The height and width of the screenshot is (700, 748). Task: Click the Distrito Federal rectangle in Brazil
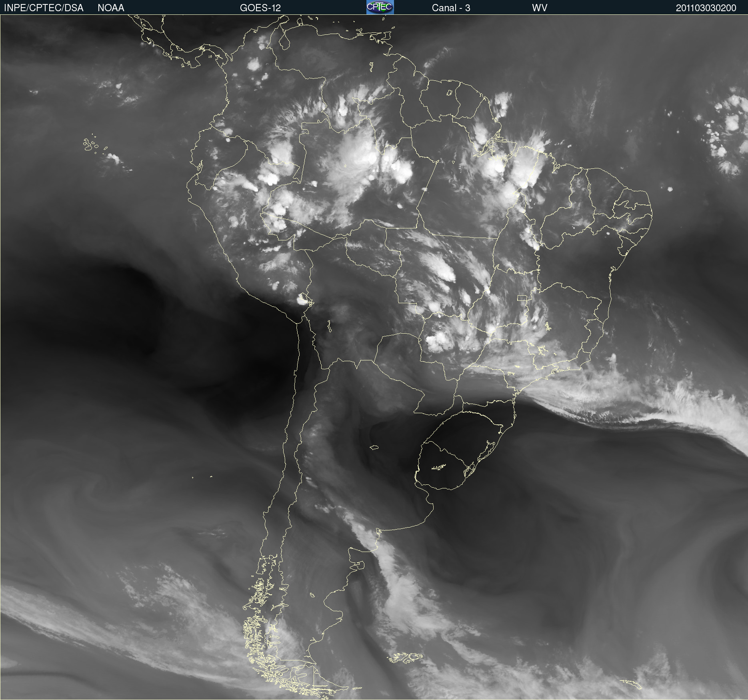[x=522, y=298]
